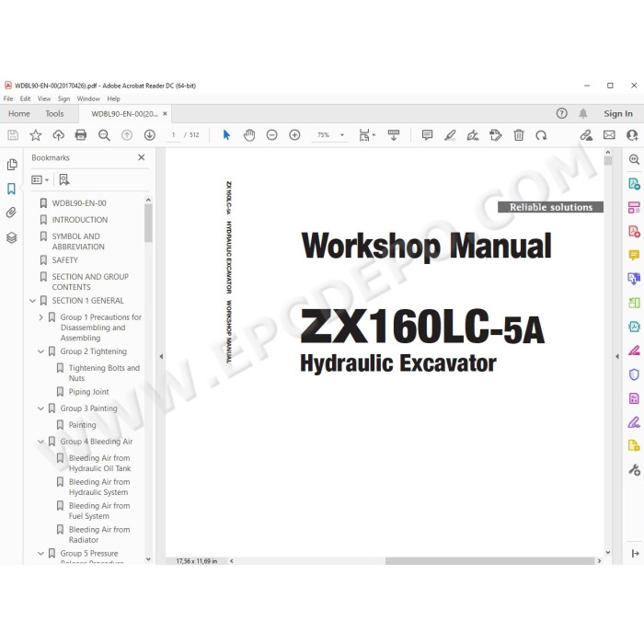Send file by email envelope icon
Viewport: 644px width, 644px height.
(609, 135)
